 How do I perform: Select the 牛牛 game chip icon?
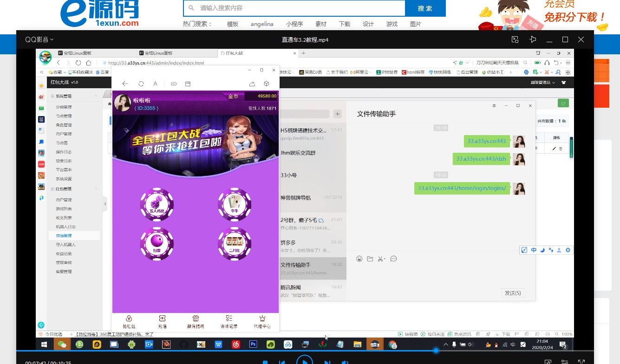[235, 204]
